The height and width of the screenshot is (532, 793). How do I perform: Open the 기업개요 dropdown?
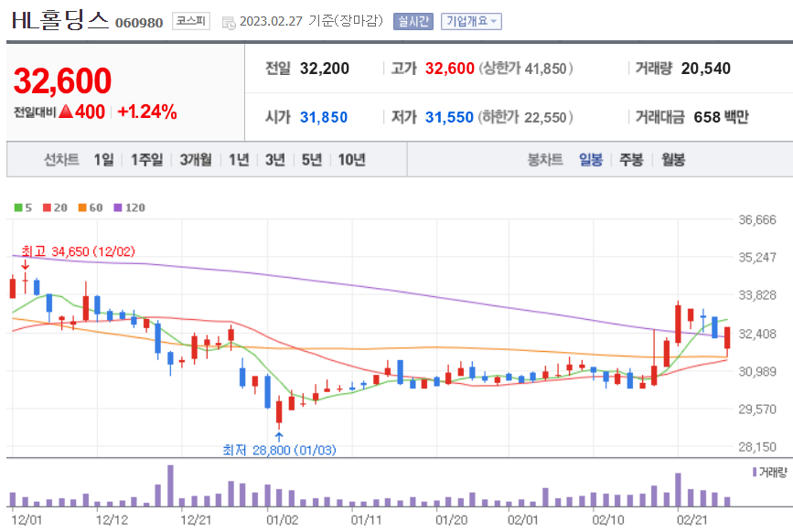coord(471,21)
